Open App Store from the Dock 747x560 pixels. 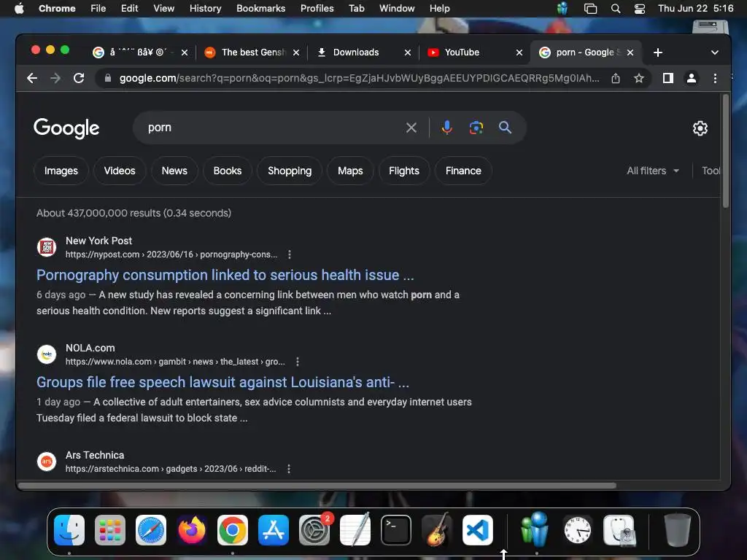[274, 530]
